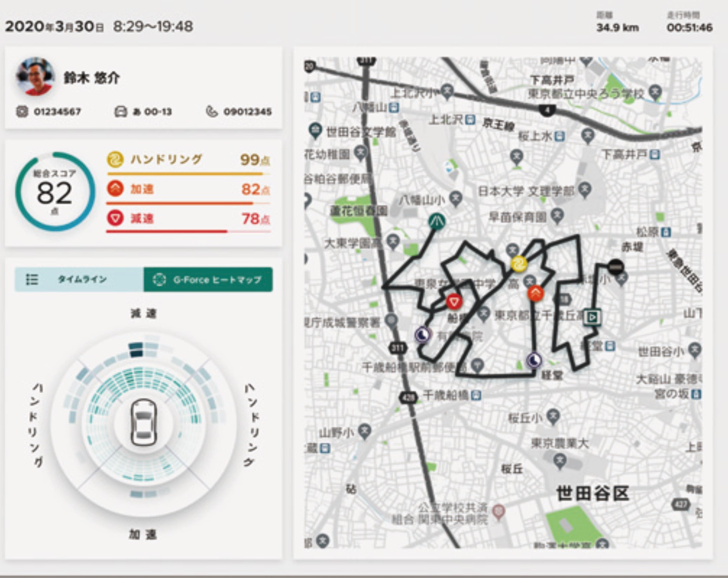Click the red 減速 score progress bar

(167, 231)
